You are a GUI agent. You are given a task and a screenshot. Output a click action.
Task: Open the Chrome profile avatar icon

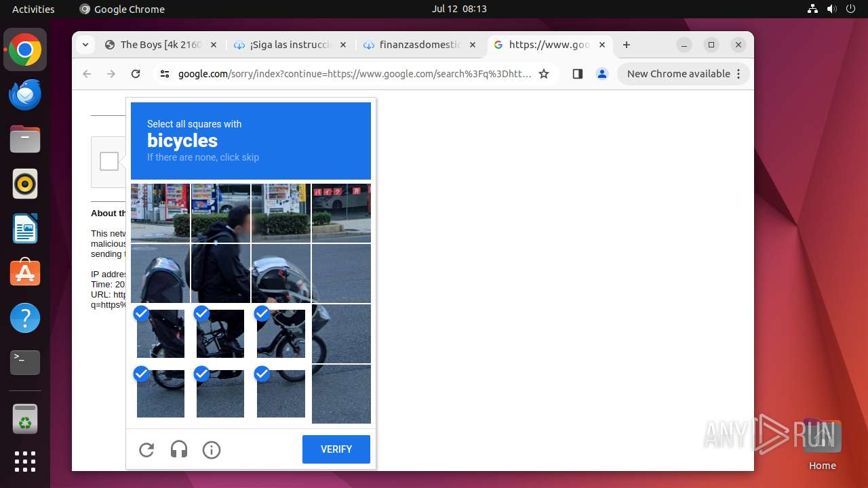tap(602, 74)
